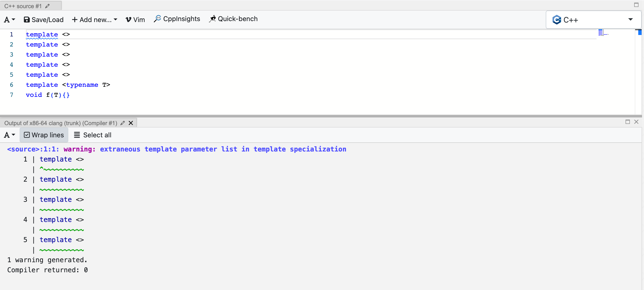This screenshot has width=644, height=290.
Task: Open the editor font size menu
Action: [x=10, y=19]
